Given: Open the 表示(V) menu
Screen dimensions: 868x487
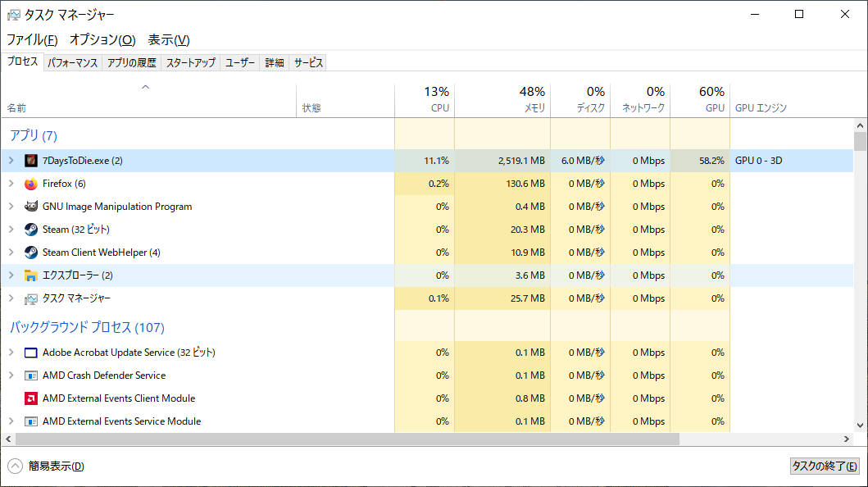Looking at the screenshot, I should [x=168, y=40].
